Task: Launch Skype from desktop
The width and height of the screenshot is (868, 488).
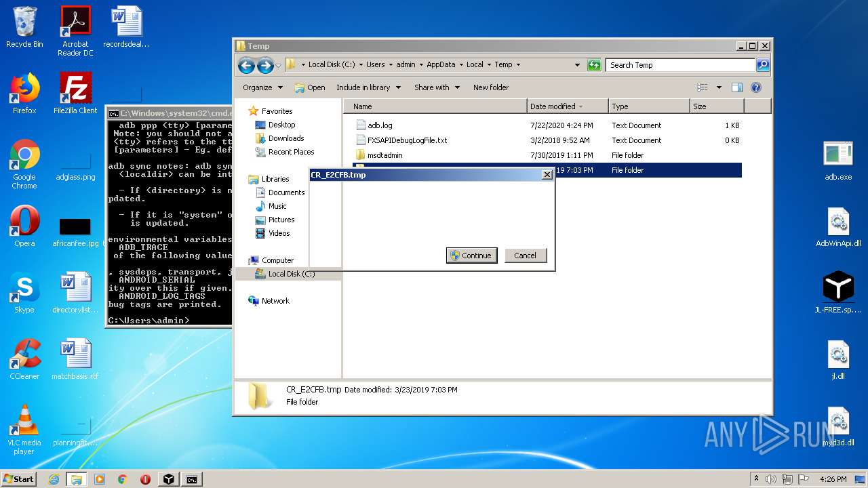Action: coord(24,293)
